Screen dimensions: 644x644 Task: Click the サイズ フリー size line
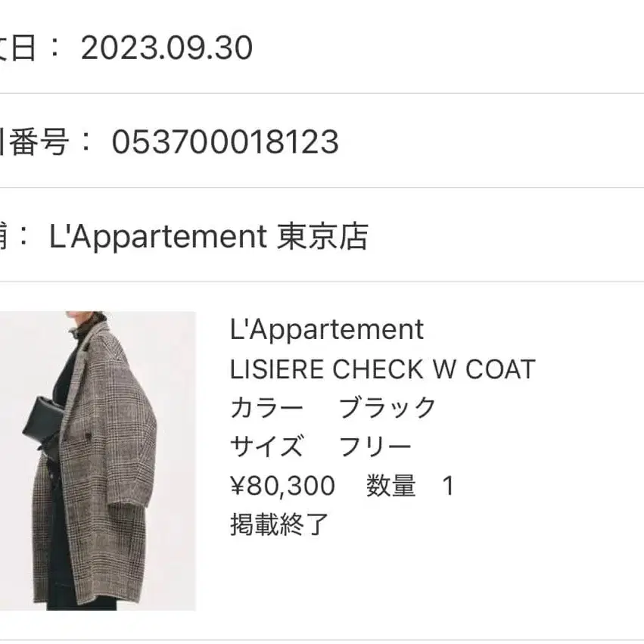(320, 446)
